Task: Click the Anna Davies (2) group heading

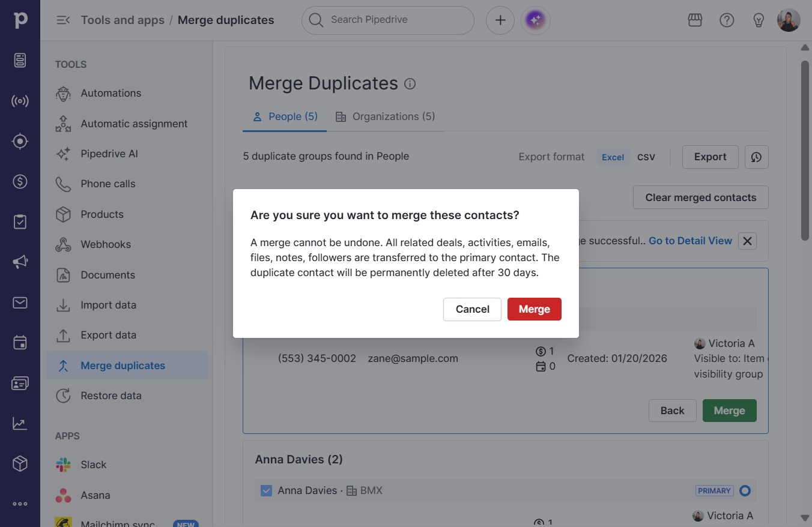Action: [x=299, y=460]
